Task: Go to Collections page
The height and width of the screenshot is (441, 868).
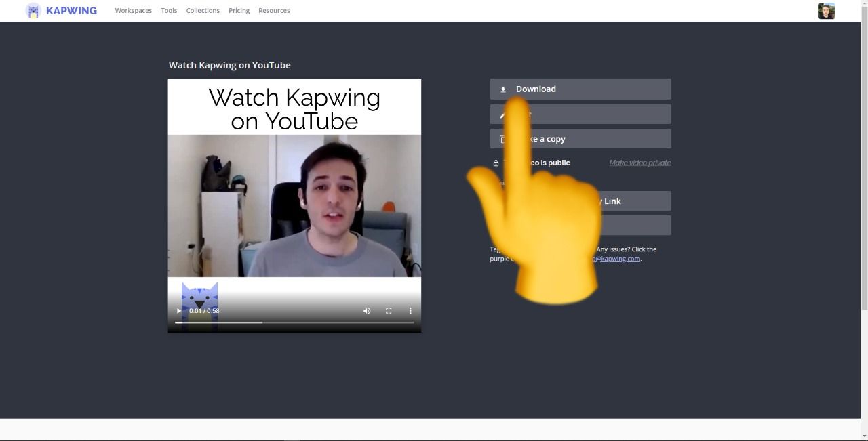Action: click(203, 11)
